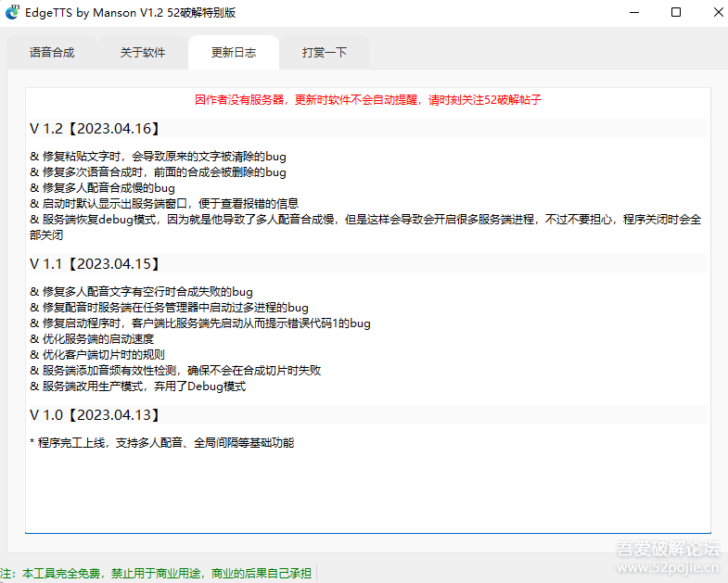This screenshot has width=728, height=583.
Task: Select the 更新日志 tab
Action: pos(234,53)
